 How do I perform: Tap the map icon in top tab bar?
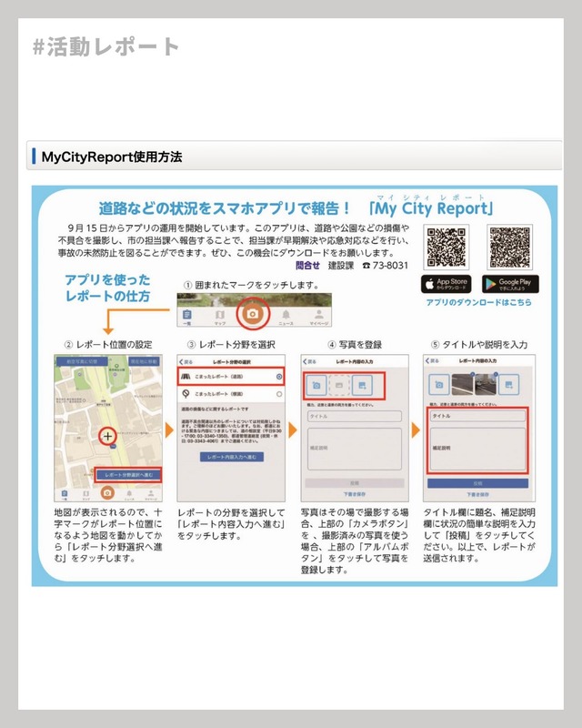point(219,315)
